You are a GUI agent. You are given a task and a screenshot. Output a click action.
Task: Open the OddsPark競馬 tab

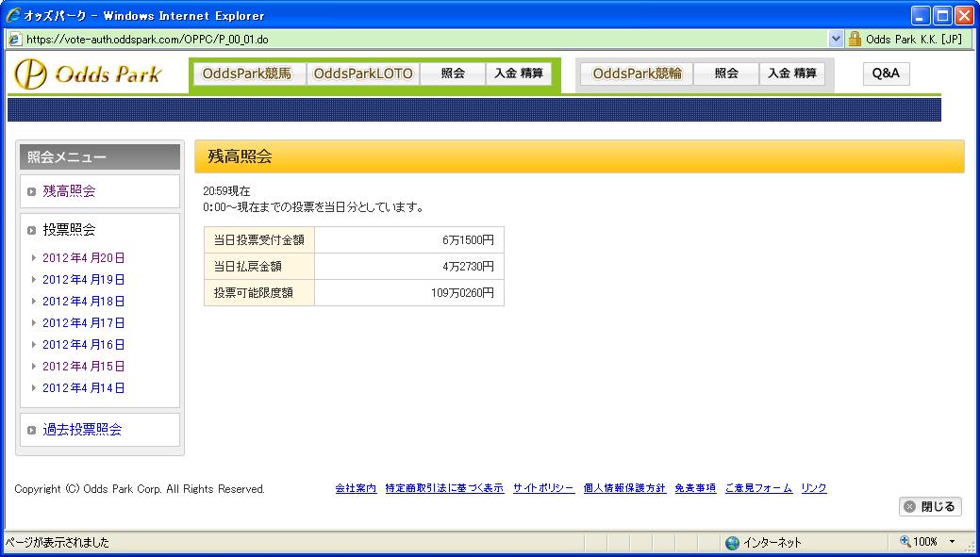point(247,74)
